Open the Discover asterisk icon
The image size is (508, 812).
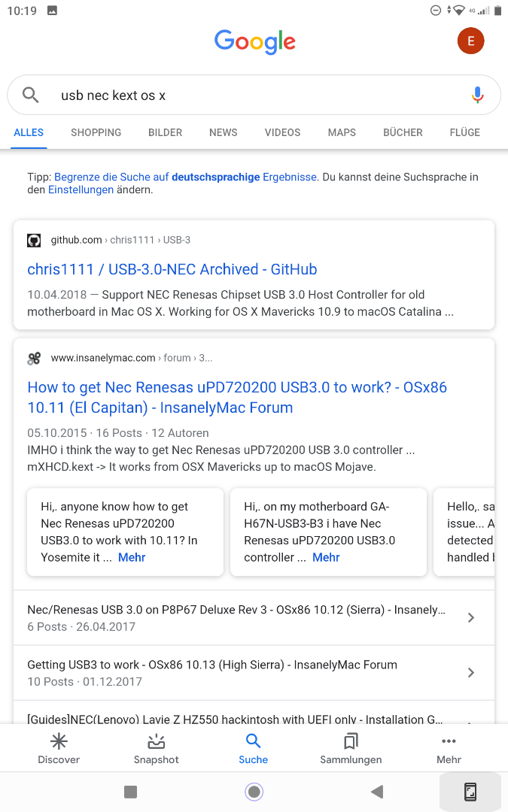pos(59,742)
